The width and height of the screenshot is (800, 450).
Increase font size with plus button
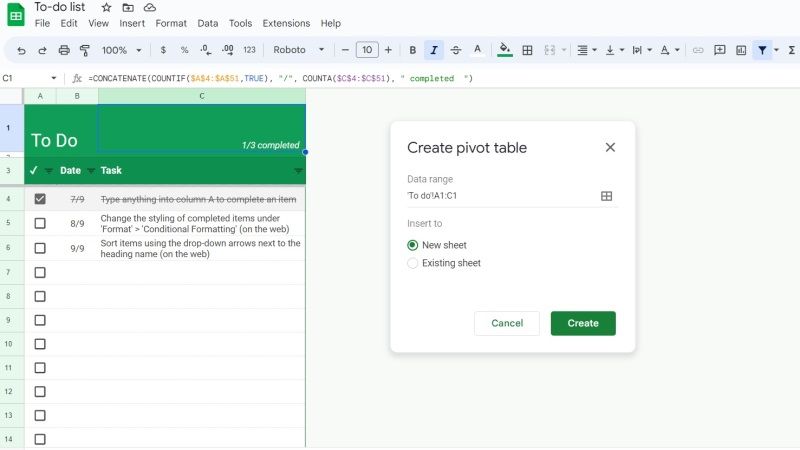click(x=388, y=50)
